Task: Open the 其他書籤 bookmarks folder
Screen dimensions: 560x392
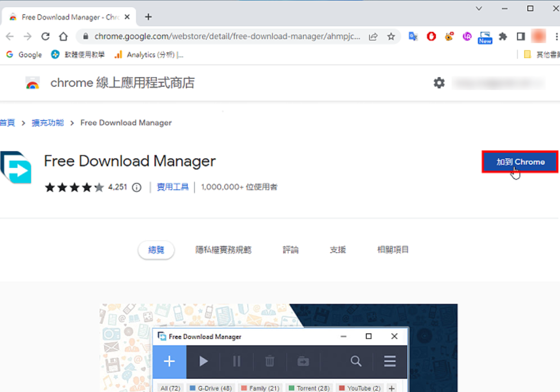Action: [x=541, y=55]
